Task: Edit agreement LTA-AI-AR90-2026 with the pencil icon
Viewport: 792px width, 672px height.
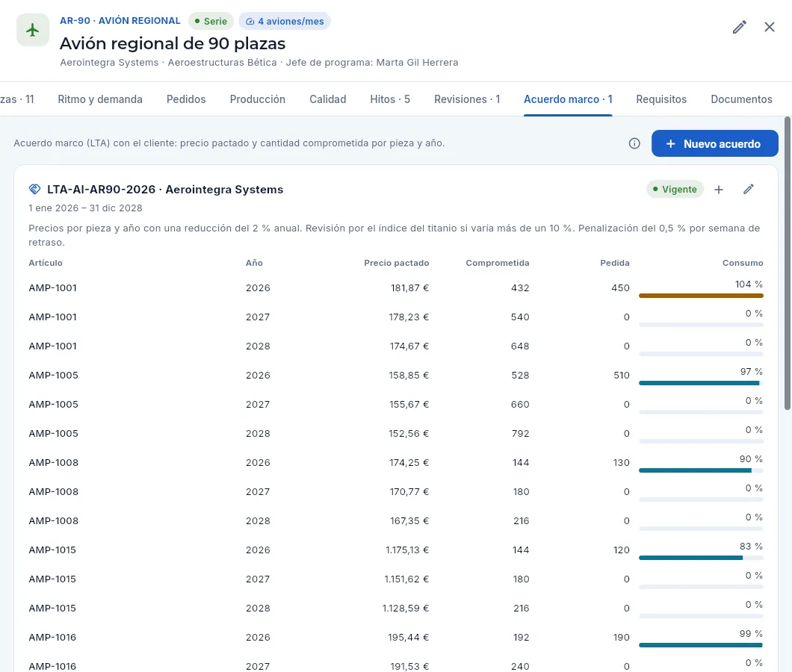Action: (x=749, y=190)
